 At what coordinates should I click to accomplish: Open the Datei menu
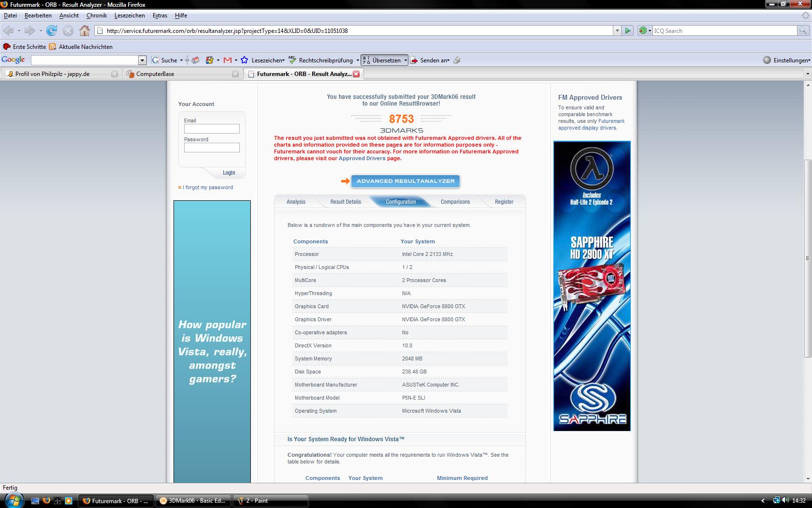tap(10, 15)
